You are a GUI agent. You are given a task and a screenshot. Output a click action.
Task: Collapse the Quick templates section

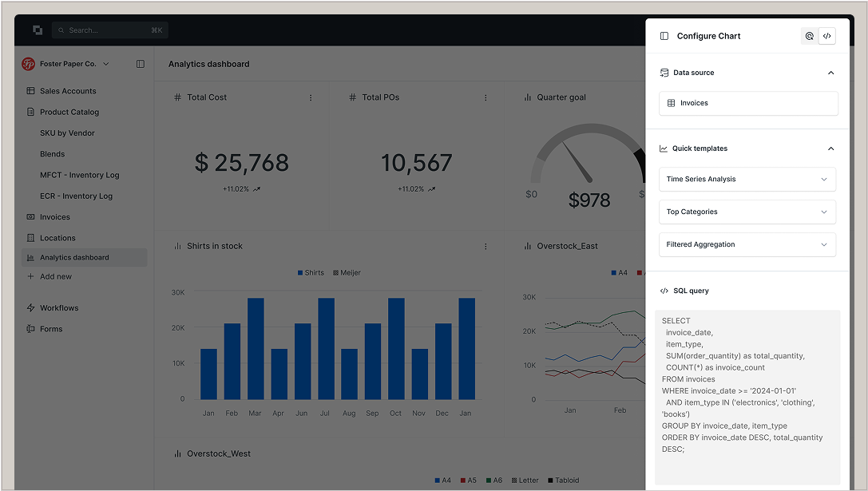(x=830, y=148)
